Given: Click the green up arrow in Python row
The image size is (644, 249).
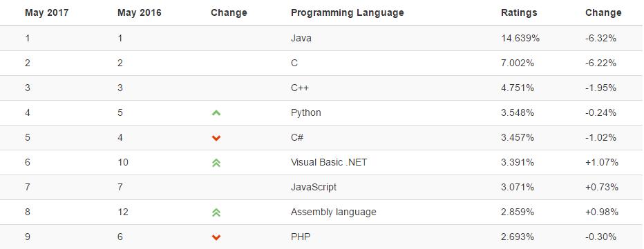Looking at the screenshot, I should point(216,113).
